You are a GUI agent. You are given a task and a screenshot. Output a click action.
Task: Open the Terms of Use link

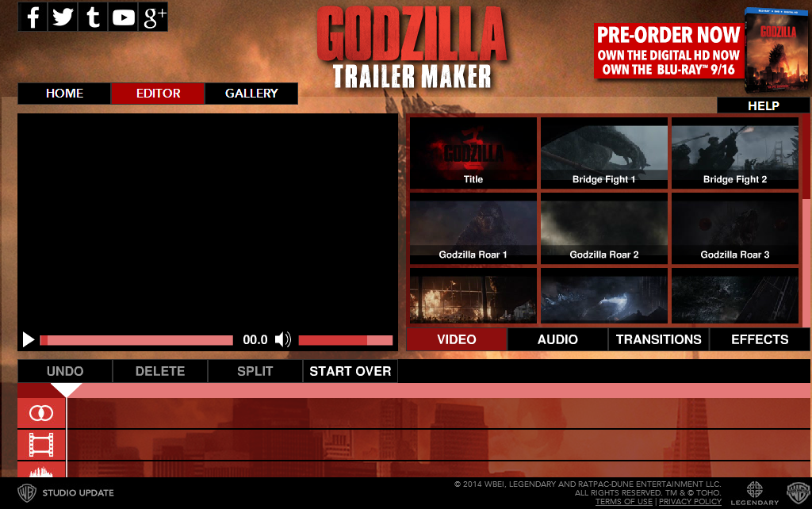coord(623,501)
